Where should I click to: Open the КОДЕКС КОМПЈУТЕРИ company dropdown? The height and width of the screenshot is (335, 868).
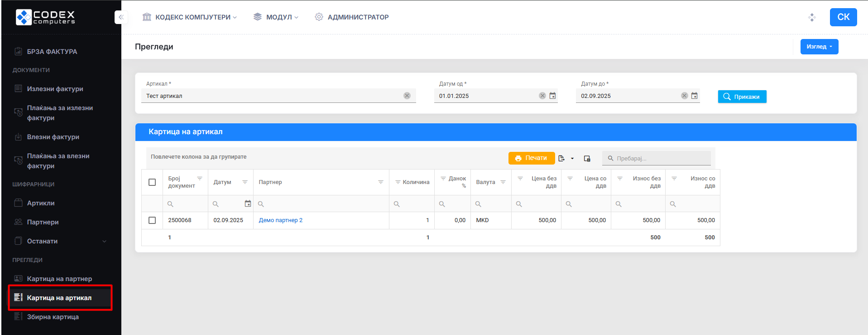190,17
